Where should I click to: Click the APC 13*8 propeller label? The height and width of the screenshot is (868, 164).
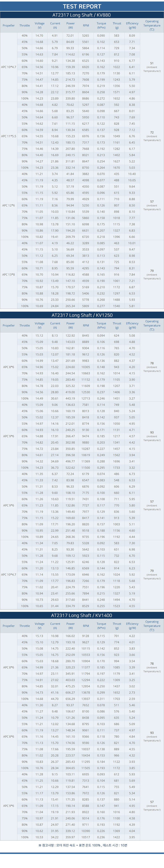(x=8, y=275)
